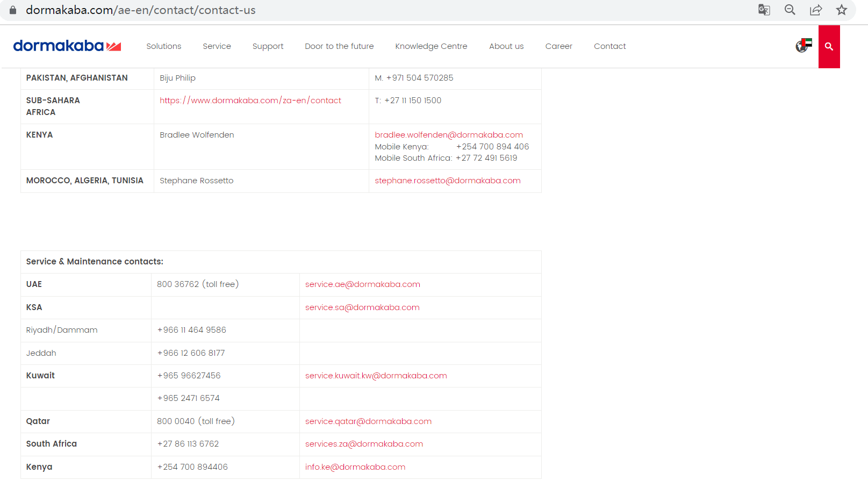Click the URL text in the address bar
Viewport: 868px width, 488px height.
coord(141,10)
